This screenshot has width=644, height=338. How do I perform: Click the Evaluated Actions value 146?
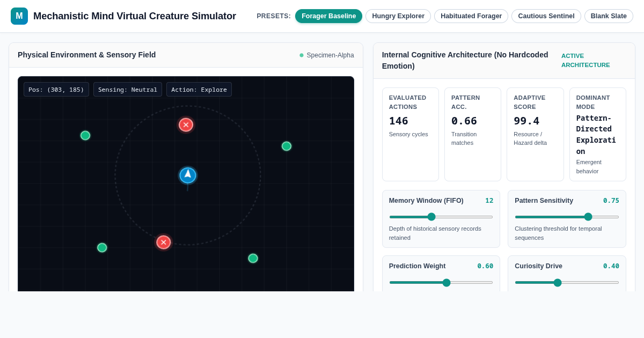click(399, 121)
